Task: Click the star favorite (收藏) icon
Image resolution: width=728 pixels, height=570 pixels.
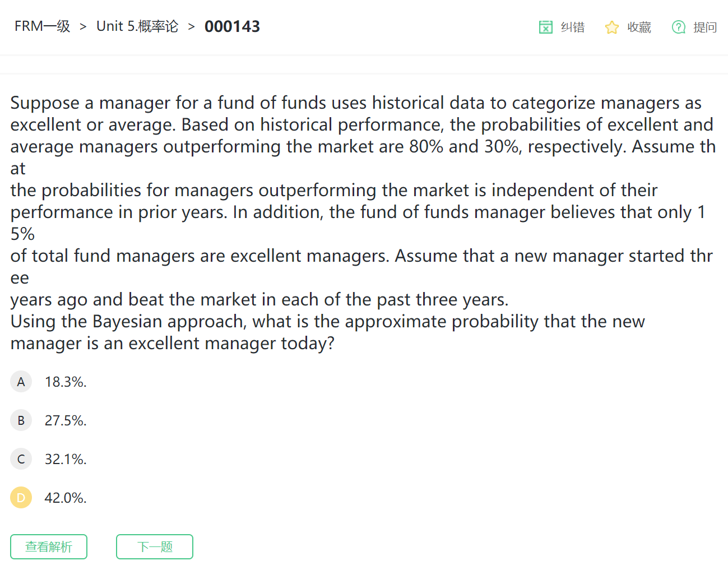Action: 611,27
